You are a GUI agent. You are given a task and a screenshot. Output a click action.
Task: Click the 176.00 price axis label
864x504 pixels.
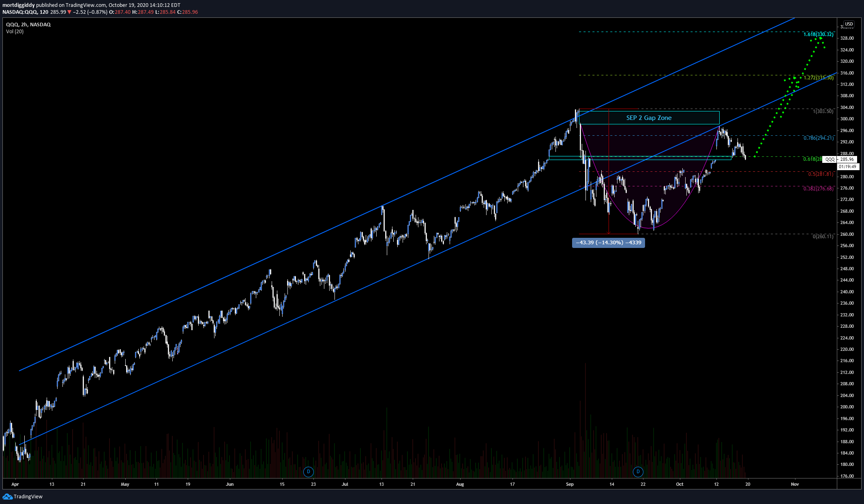(x=847, y=476)
